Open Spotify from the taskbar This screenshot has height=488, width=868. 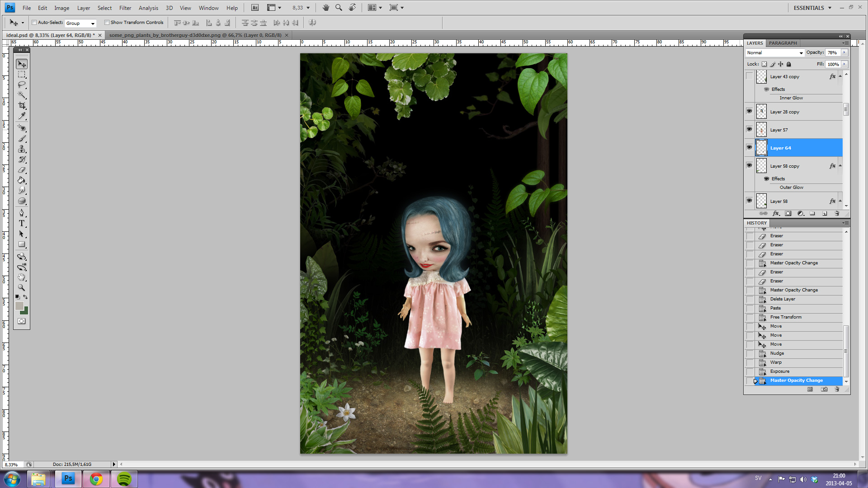click(x=124, y=479)
